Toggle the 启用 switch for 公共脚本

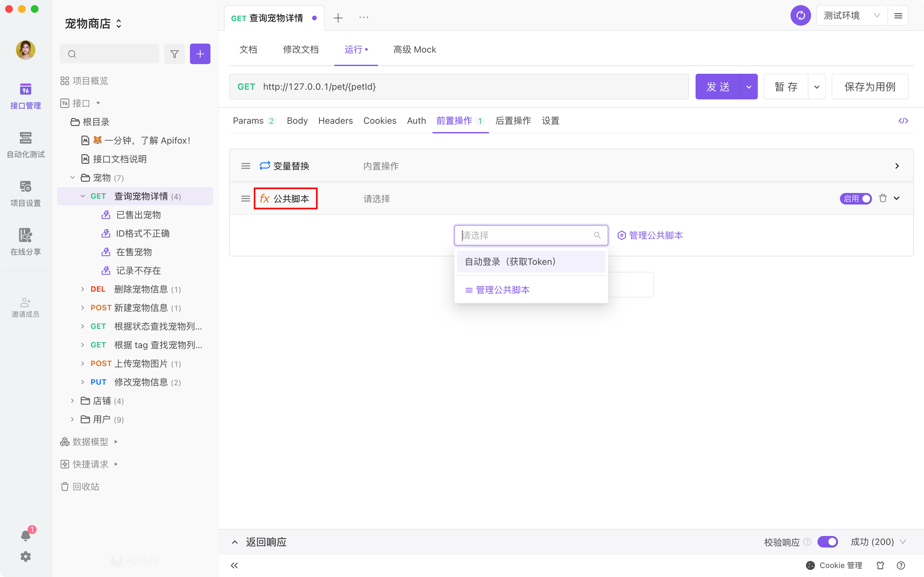pyautogui.click(x=856, y=198)
